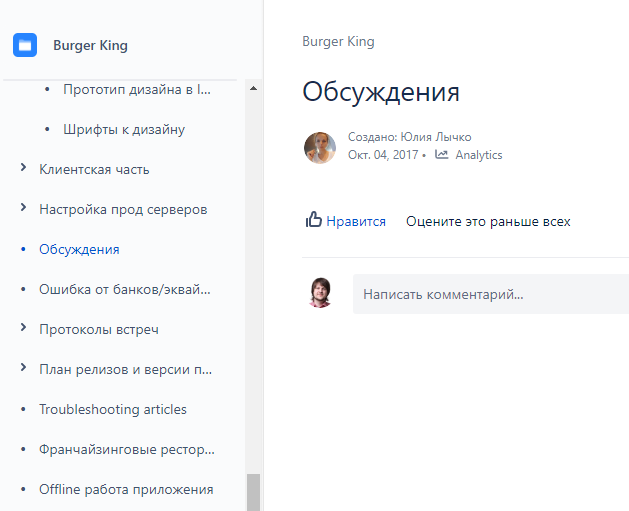Image resolution: width=629 pixels, height=511 pixels.
Task: Click the thumbs-up like icon
Action: (x=313, y=220)
